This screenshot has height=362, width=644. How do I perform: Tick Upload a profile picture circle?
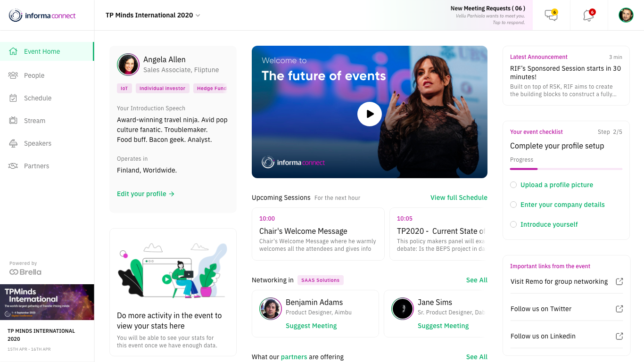[513, 185]
